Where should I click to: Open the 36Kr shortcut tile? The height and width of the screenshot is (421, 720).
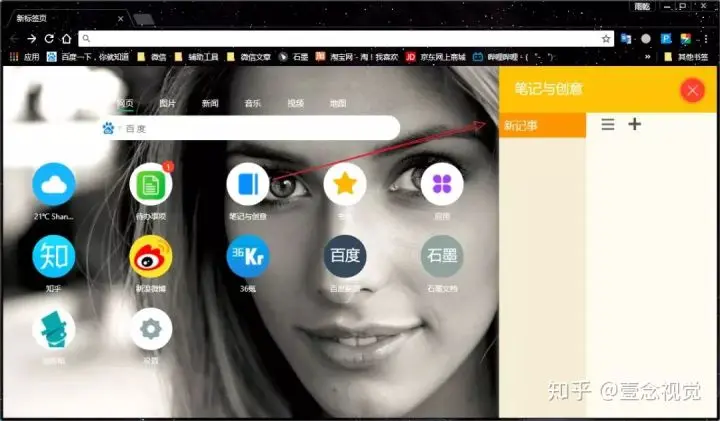point(248,256)
